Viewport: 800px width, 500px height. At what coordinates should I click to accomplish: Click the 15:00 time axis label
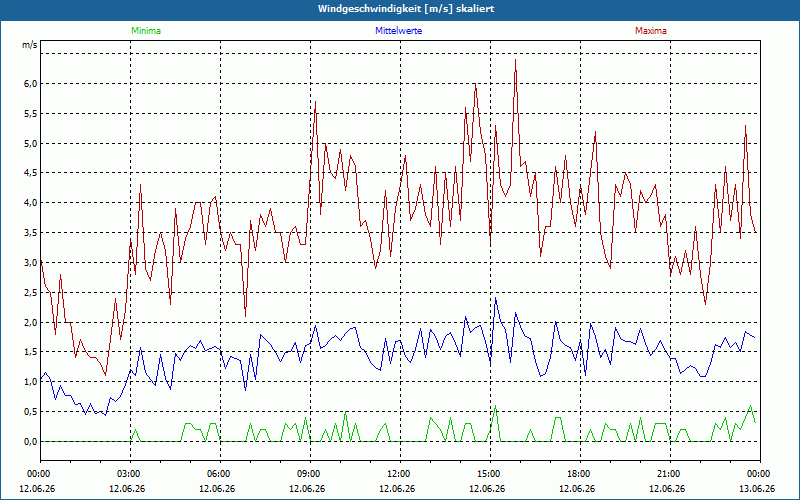pos(490,474)
